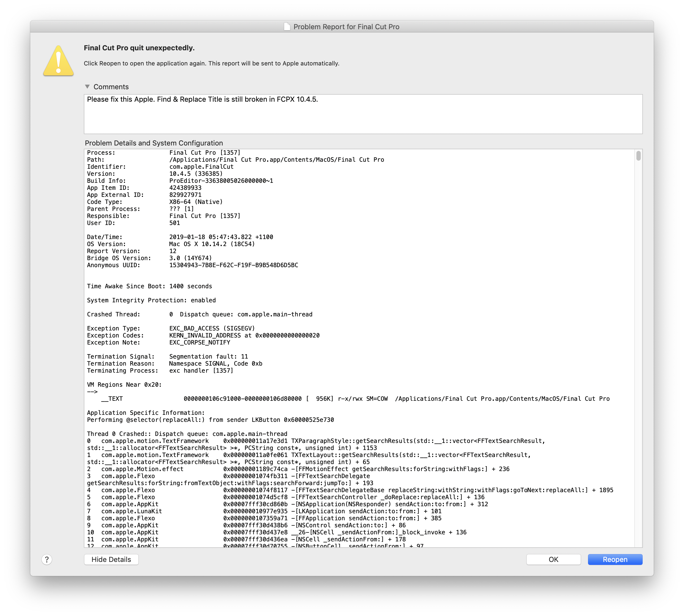Click 'Termination Signal:' Segmentation fault line
This screenshot has height=616, width=684.
(x=168, y=356)
